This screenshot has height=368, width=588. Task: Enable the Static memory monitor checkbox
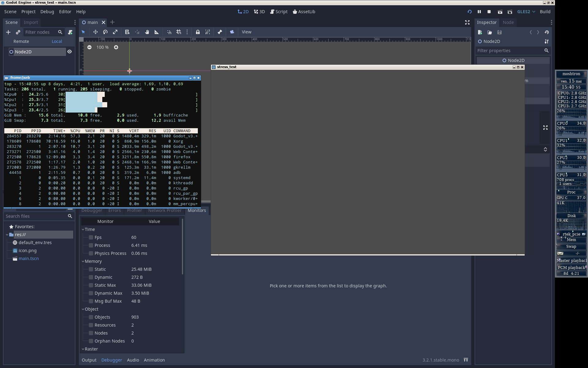point(91,269)
